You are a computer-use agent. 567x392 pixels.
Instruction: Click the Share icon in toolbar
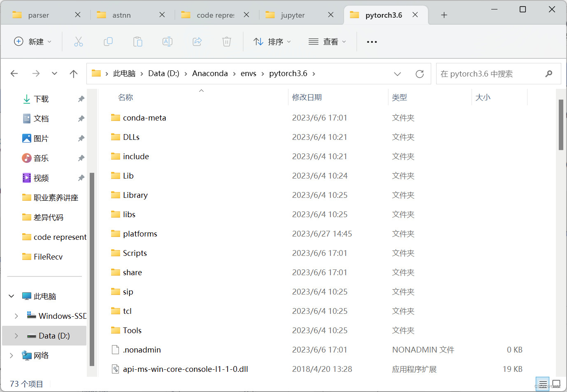click(x=197, y=42)
